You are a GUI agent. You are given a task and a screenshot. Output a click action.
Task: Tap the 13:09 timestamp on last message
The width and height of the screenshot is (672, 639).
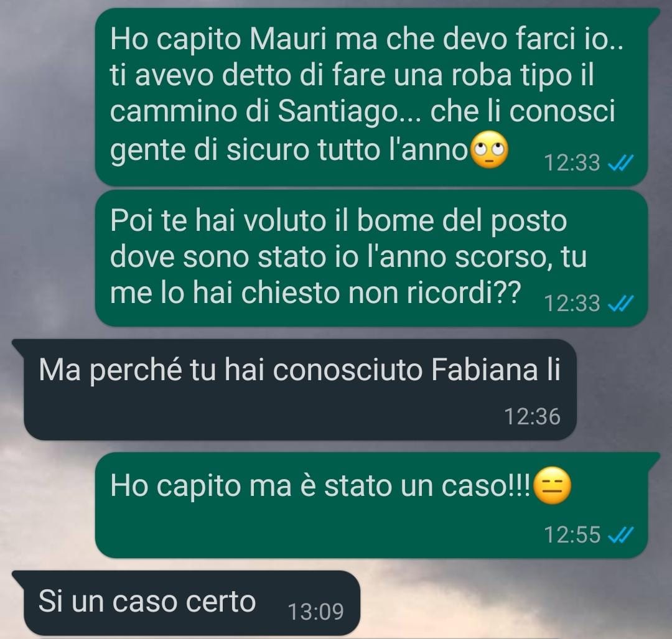pos(315,612)
